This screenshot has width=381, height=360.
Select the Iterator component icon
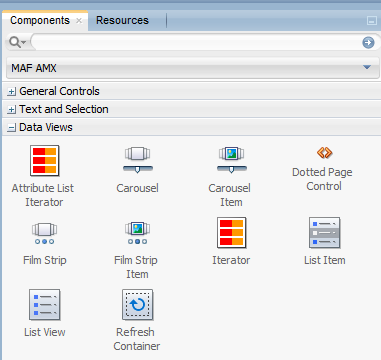click(231, 233)
